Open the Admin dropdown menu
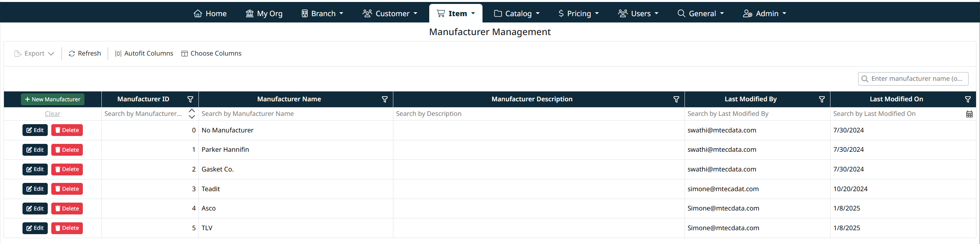 765,13
